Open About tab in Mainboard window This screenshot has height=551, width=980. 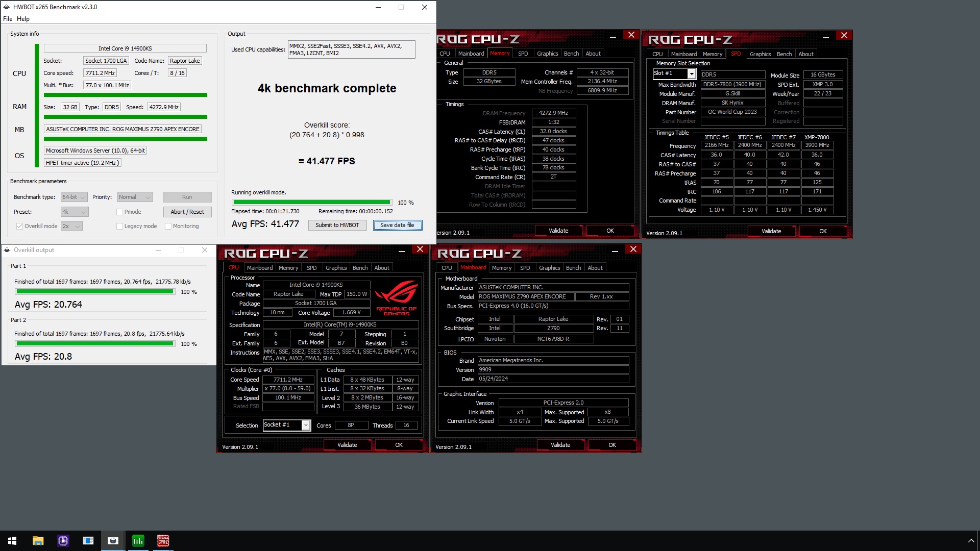click(x=595, y=268)
